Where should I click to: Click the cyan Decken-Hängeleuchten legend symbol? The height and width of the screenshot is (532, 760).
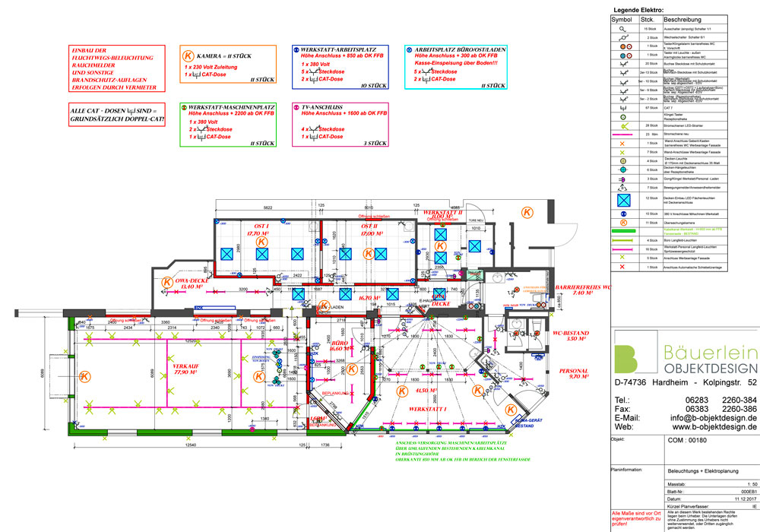pyautogui.click(x=623, y=169)
